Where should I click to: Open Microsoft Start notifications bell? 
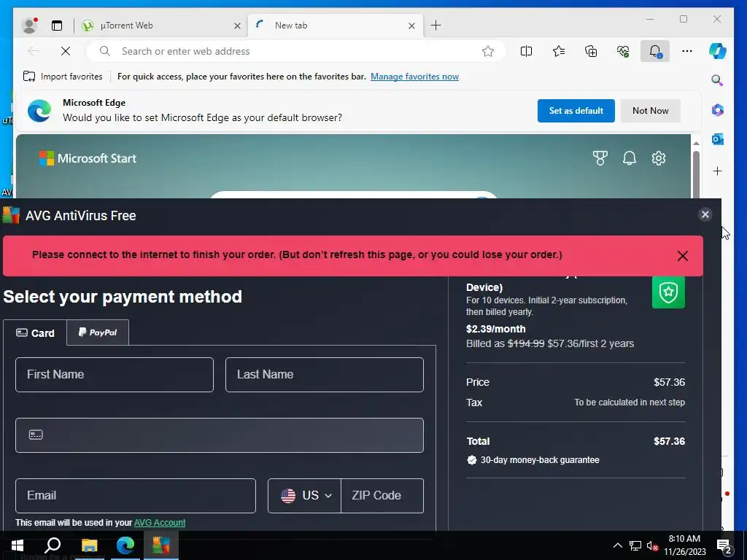pos(630,158)
